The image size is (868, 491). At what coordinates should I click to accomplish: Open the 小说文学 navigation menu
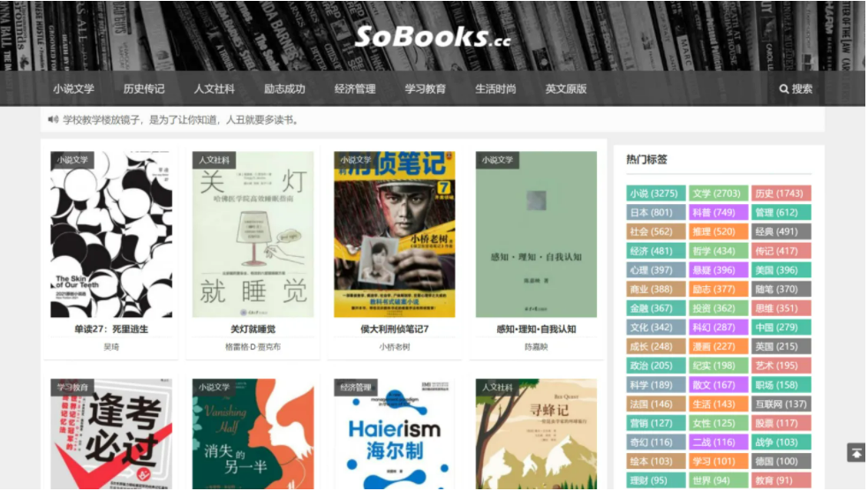(x=73, y=88)
